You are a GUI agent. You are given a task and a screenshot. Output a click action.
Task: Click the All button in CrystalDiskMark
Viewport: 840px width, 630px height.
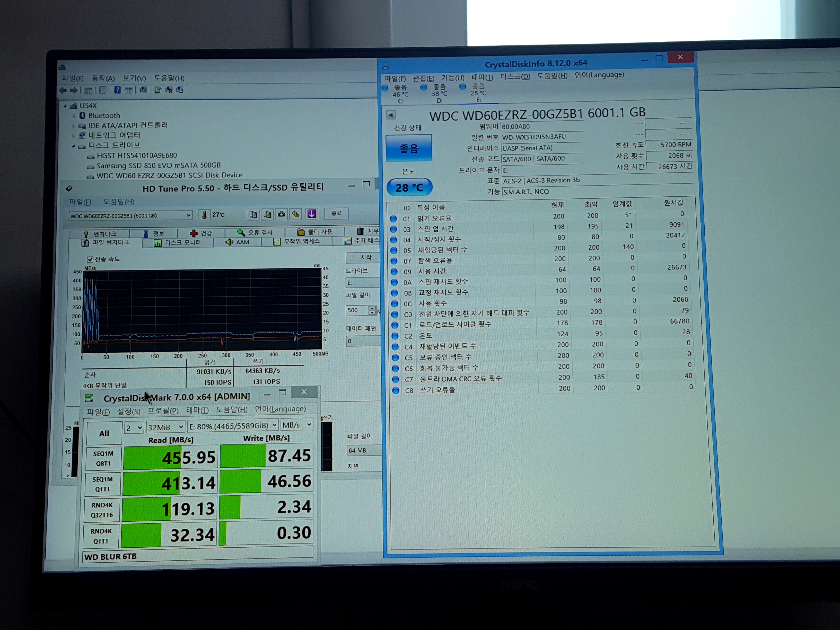104,433
